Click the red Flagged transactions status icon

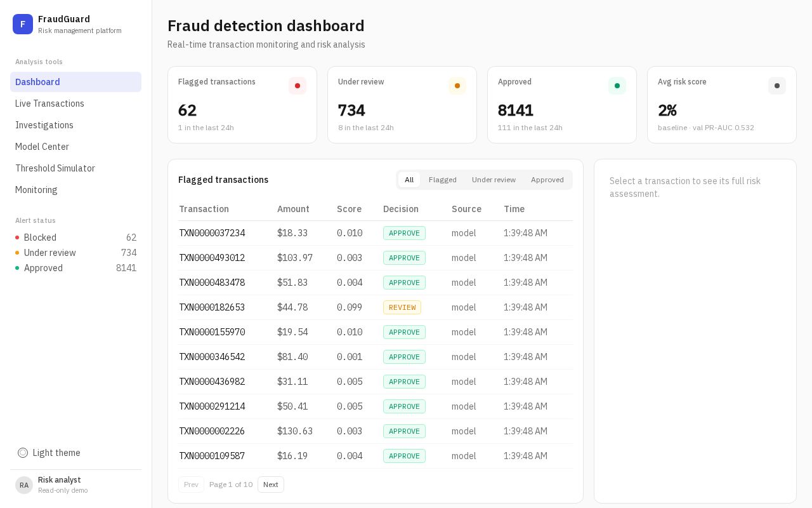[x=298, y=86]
